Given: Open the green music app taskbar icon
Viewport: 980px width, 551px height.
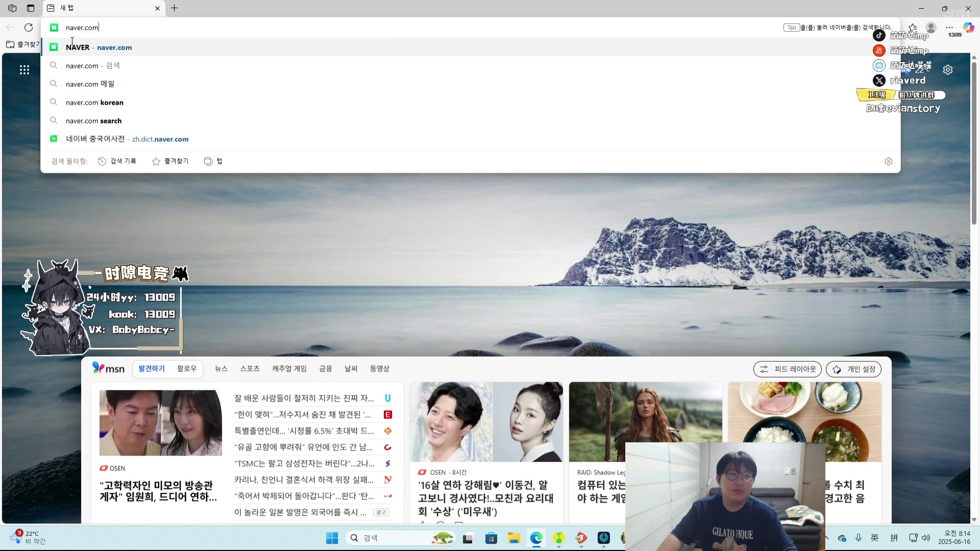Looking at the screenshot, I should [559, 538].
